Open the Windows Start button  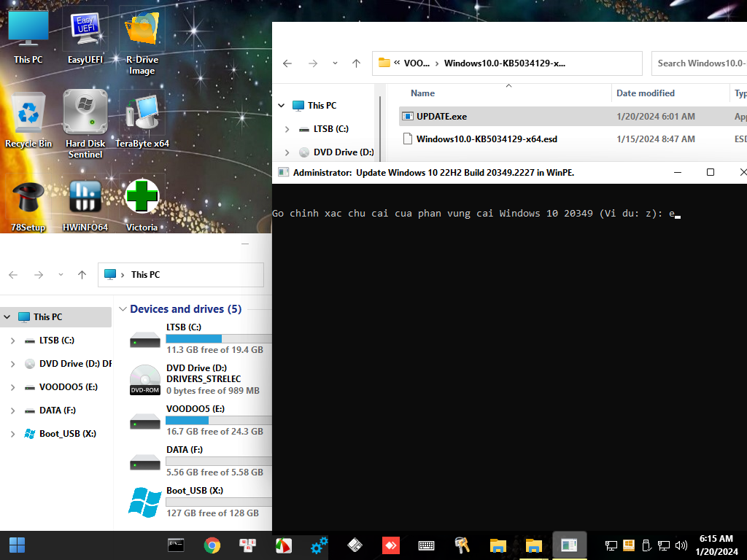(18, 545)
